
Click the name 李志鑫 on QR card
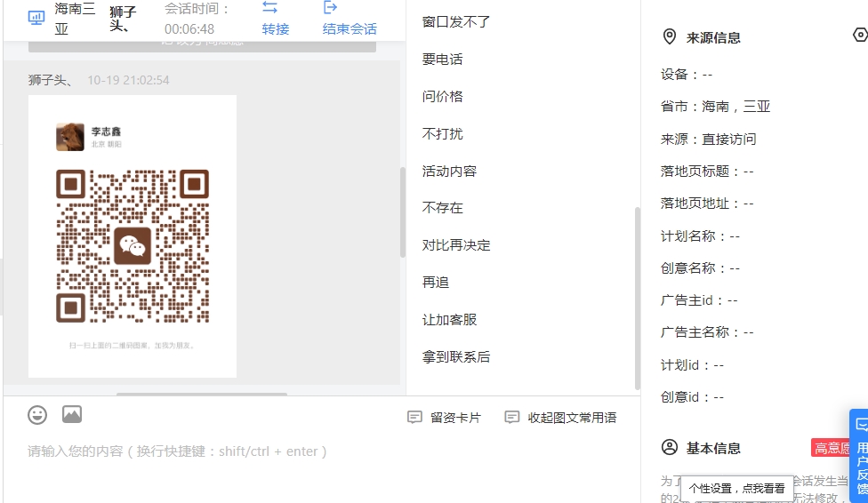(x=106, y=132)
